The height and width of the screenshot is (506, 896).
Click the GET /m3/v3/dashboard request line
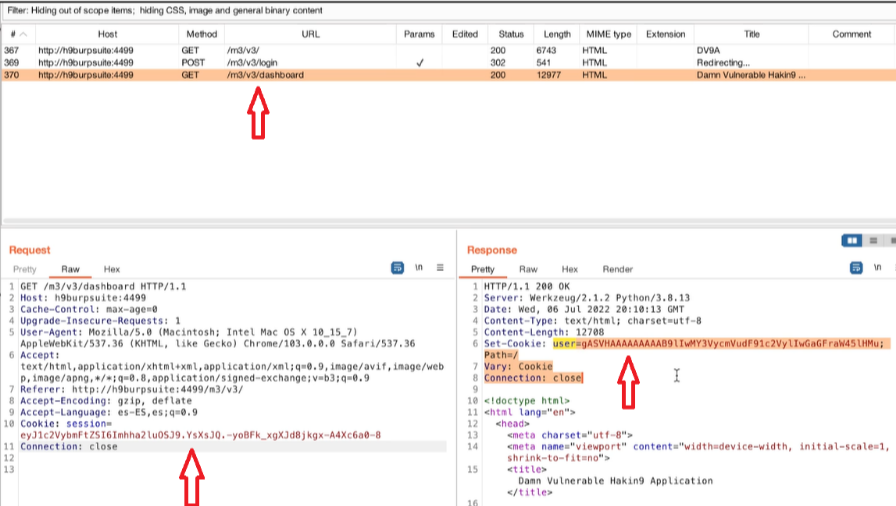coord(103,287)
